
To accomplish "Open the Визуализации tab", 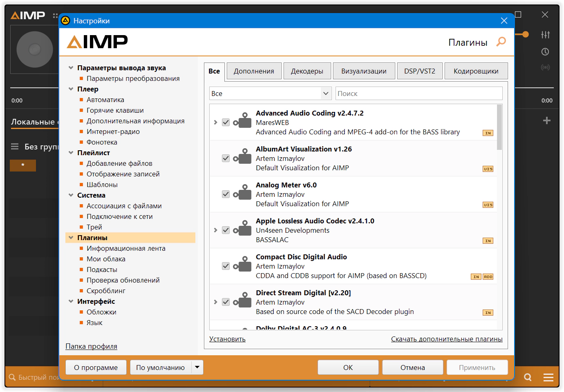I will [x=364, y=71].
